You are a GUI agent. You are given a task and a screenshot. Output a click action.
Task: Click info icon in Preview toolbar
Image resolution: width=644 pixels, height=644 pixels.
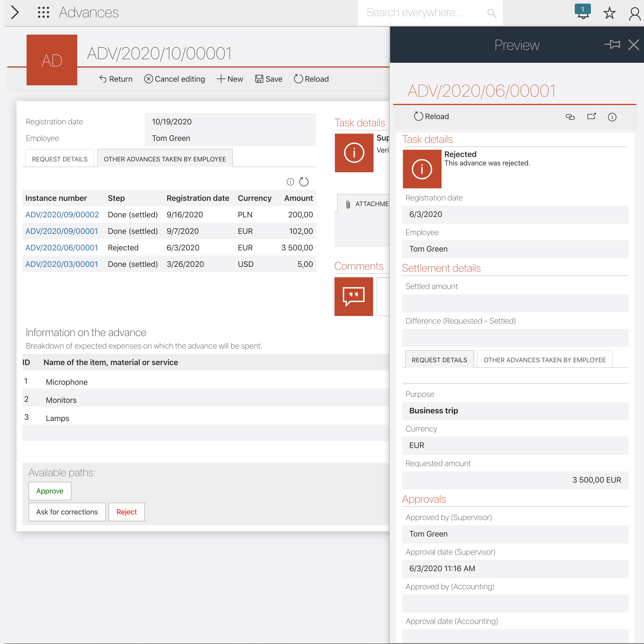point(612,117)
